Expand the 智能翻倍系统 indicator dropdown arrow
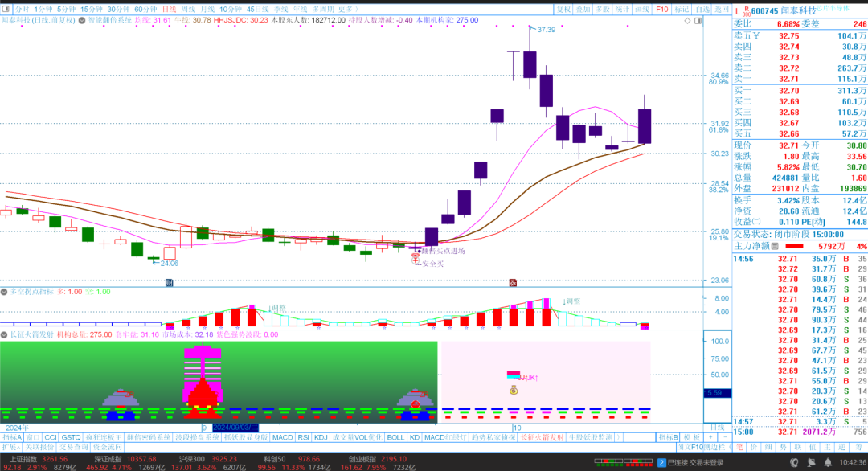 click(x=82, y=20)
